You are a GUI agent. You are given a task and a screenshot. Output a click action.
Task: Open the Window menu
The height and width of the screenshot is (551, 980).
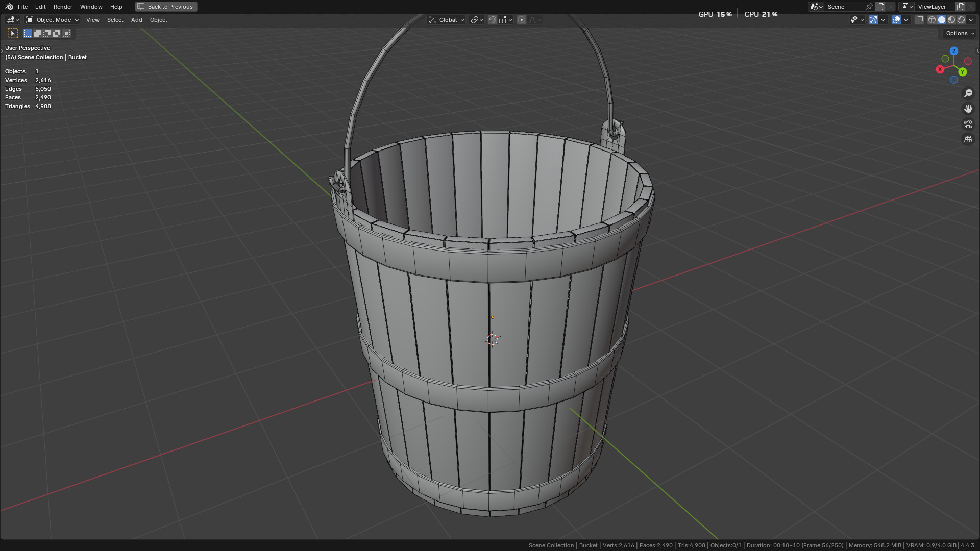[91, 7]
